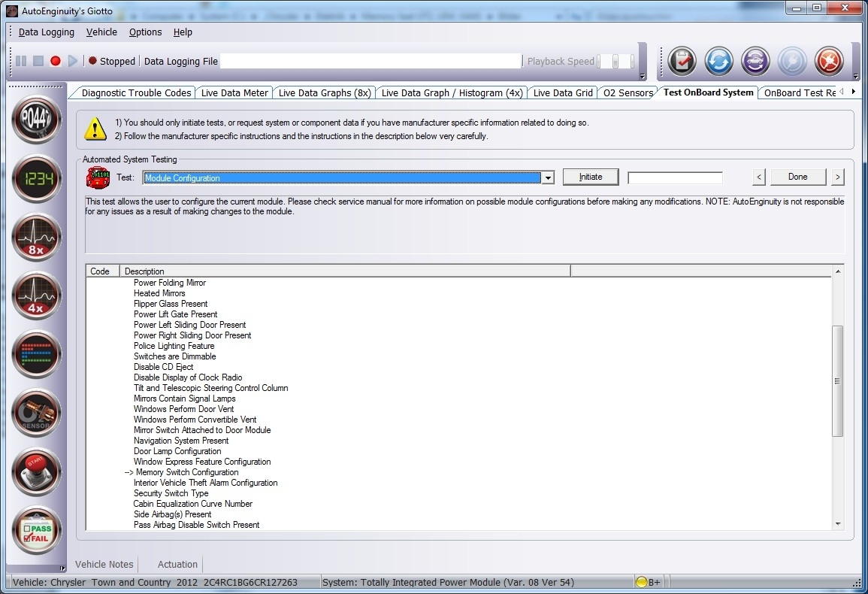Click the yellow warning triangle icon
The width and height of the screenshot is (868, 594).
tap(95, 129)
